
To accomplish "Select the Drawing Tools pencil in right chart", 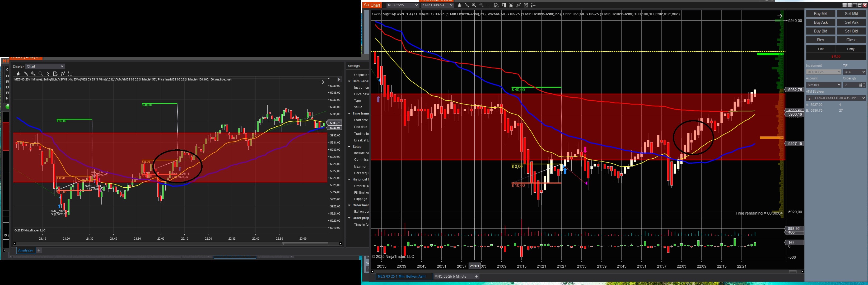I will (467, 5).
